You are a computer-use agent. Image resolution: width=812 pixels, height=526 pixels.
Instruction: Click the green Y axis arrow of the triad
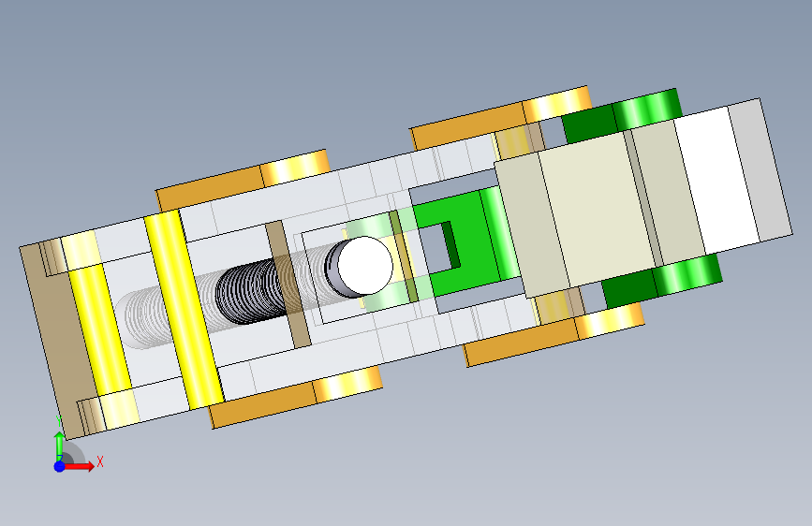(60, 445)
